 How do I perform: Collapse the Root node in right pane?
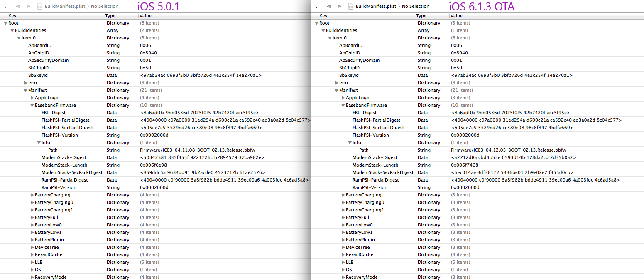(316, 23)
